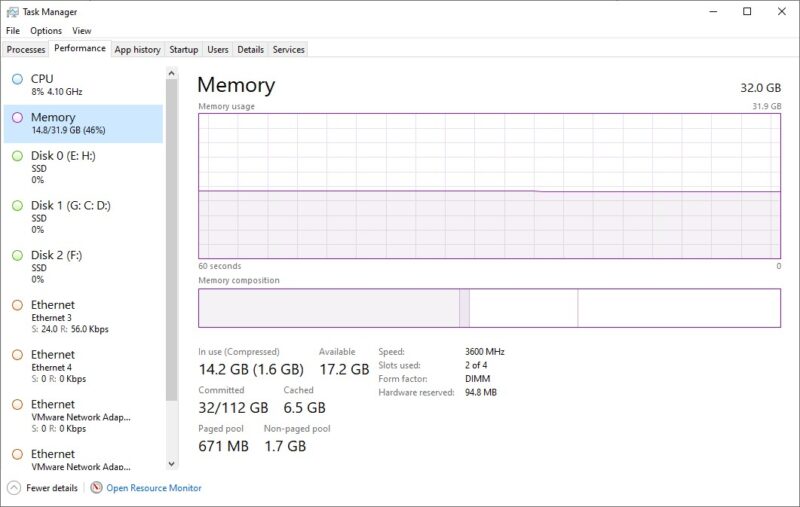Select the Ethernet 3 adapter entry
The height and width of the screenshot is (507, 800).
click(x=83, y=317)
